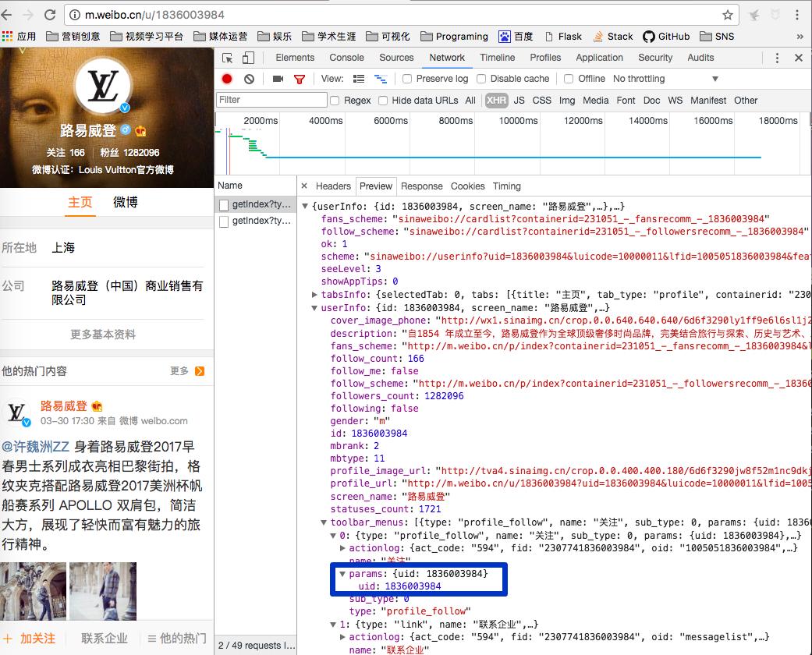Screen dimensions: 812x655
Task: Collapse the root JSON object
Action: click(305, 206)
